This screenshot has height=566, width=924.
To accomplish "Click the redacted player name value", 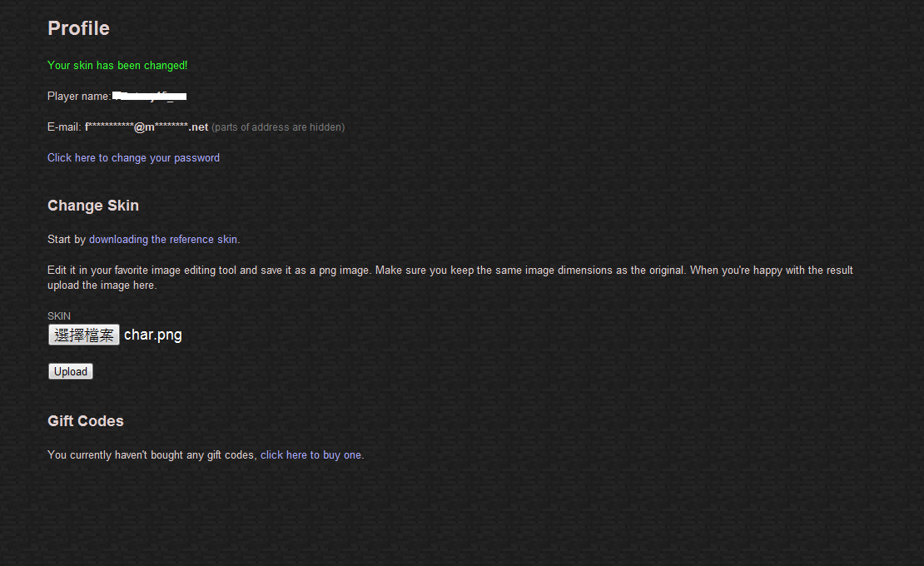I will [x=150, y=96].
